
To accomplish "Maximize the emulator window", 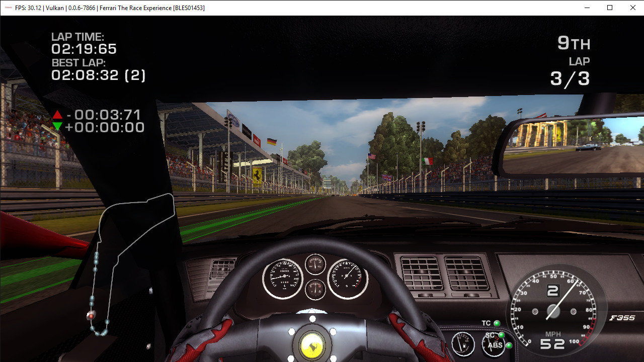I will [610, 8].
